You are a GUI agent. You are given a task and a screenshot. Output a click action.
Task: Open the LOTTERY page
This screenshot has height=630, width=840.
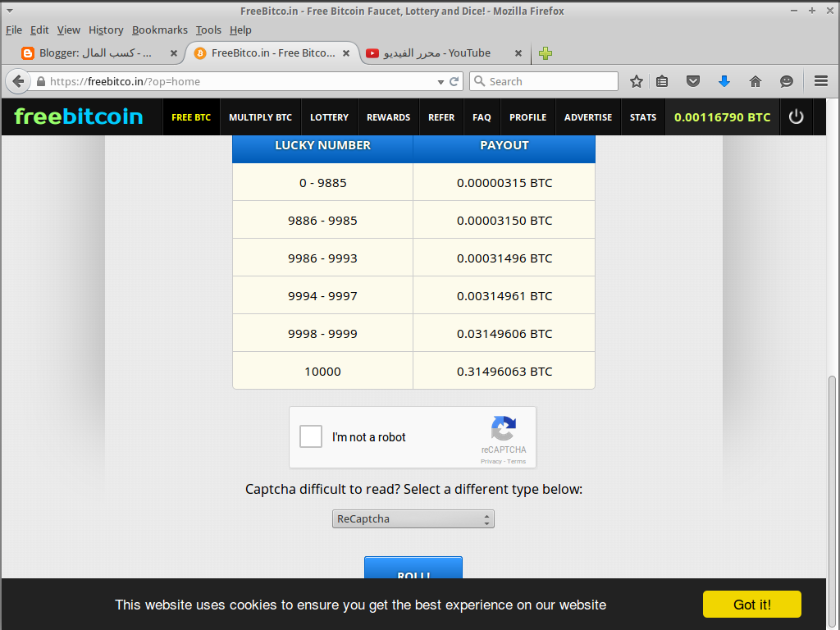coord(330,116)
